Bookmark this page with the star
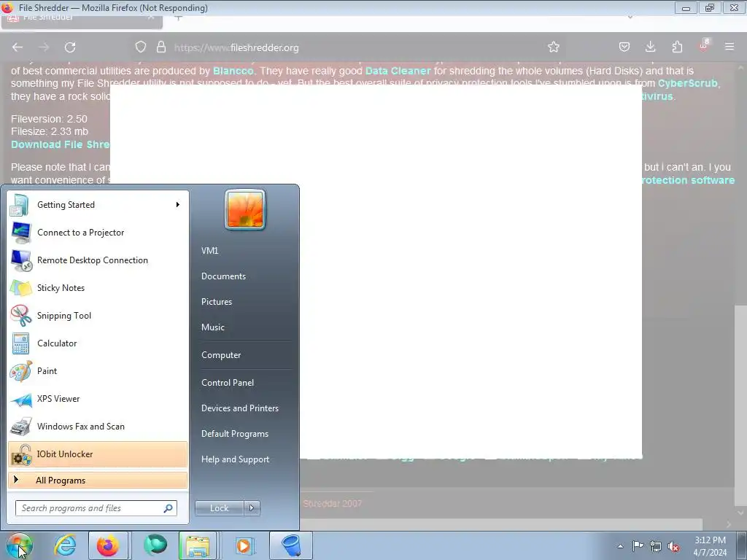 click(554, 47)
